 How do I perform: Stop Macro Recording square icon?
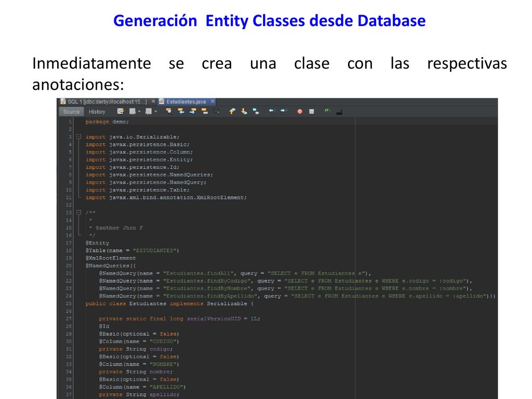(x=312, y=112)
